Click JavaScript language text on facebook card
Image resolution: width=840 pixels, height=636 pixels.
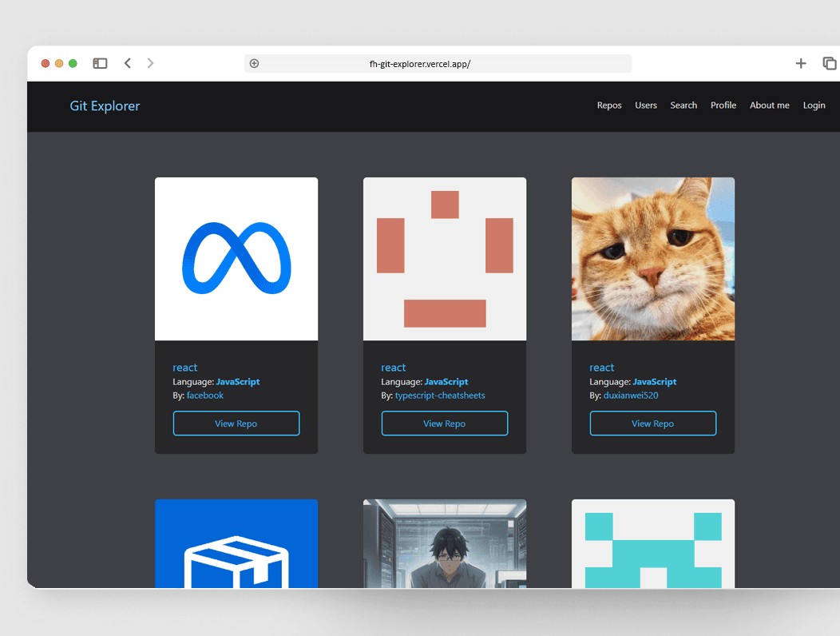tap(238, 381)
